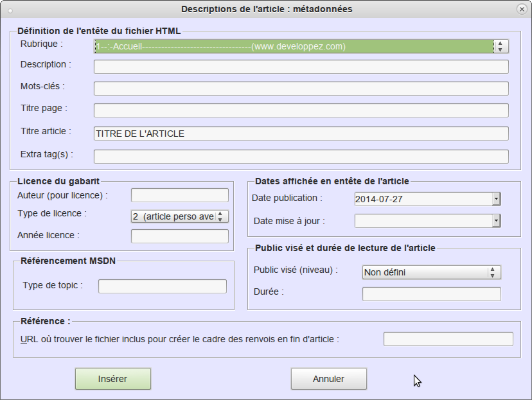Click into the Durée field

(x=432, y=293)
